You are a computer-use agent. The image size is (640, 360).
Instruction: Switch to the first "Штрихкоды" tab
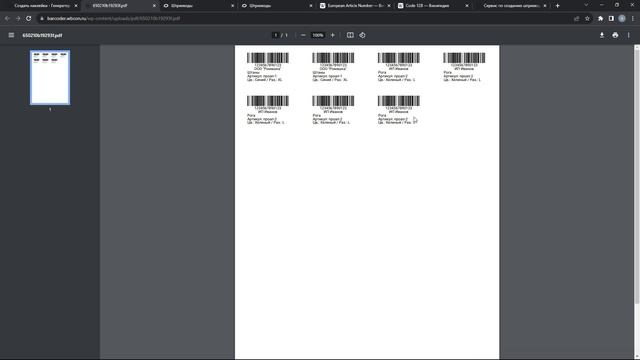point(198,6)
